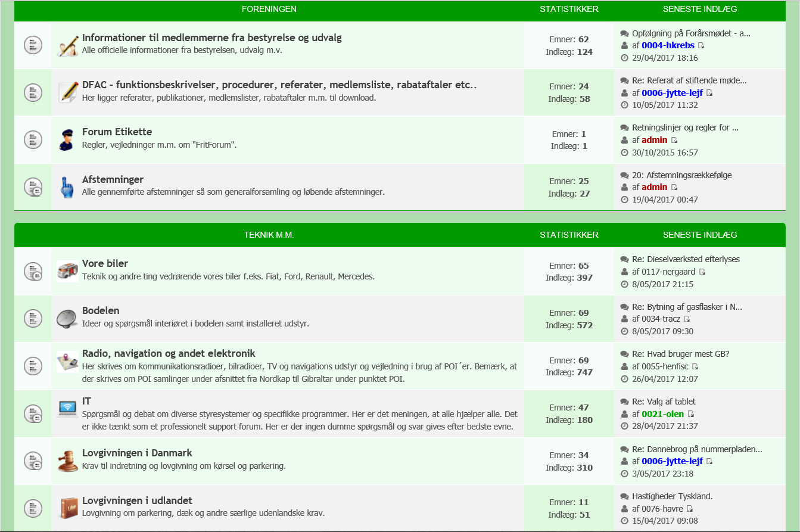Viewport: 800px width, 532px height.
Task: Click the FORENINGEN category header
Action: point(269,9)
